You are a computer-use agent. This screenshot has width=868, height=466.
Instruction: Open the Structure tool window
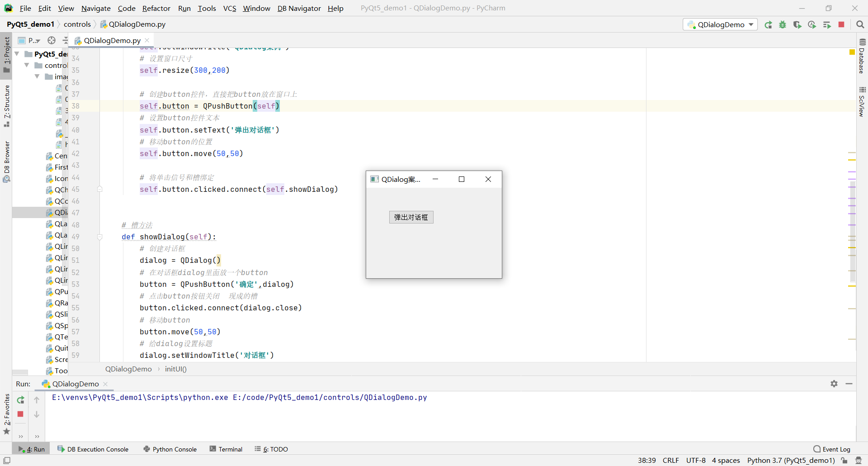[6, 106]
